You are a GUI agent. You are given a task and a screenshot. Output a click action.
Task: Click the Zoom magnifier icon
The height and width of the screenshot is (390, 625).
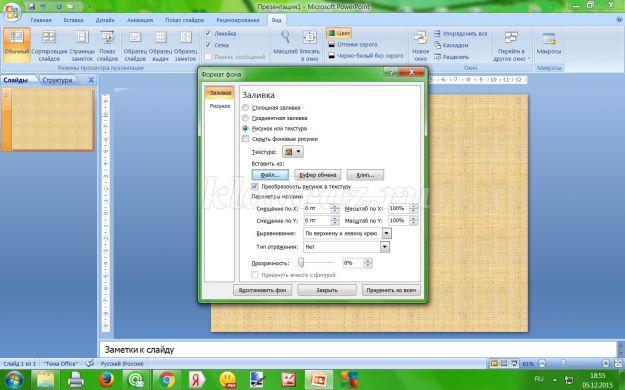(285, 37)
